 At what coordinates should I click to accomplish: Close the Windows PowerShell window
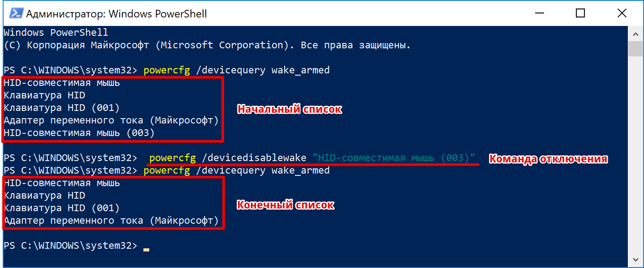point(622,13)
